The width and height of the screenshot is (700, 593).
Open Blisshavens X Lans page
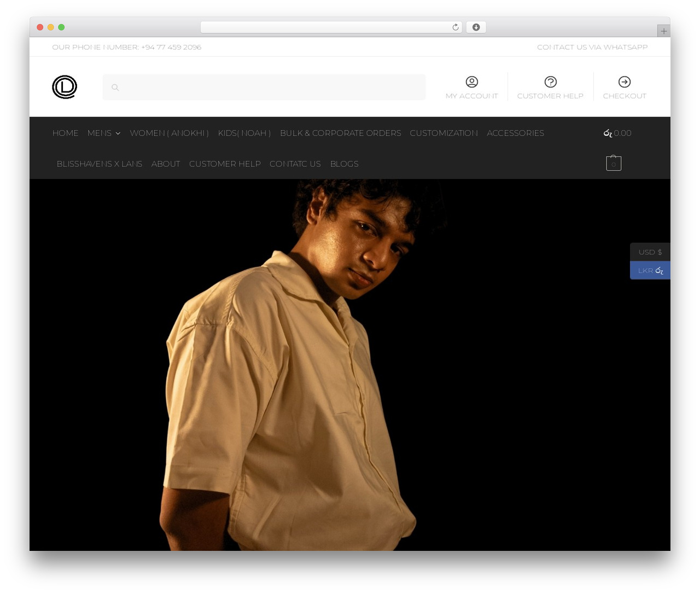(100, 164)
